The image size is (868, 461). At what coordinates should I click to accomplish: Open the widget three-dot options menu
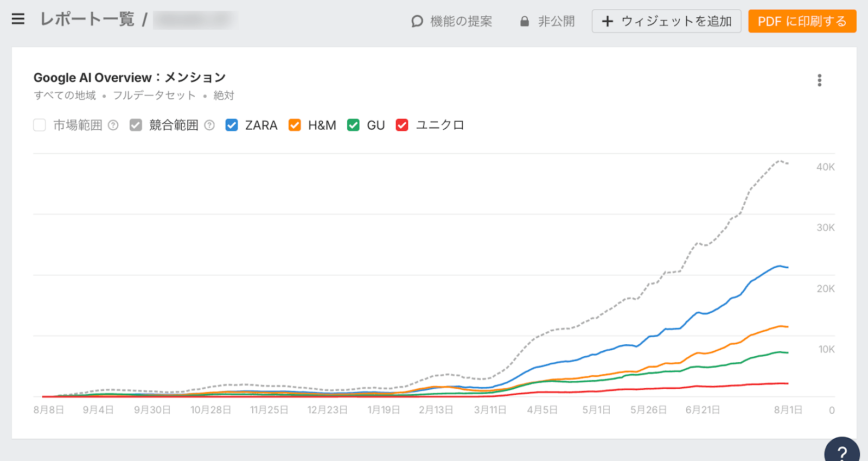click(819, 80)
